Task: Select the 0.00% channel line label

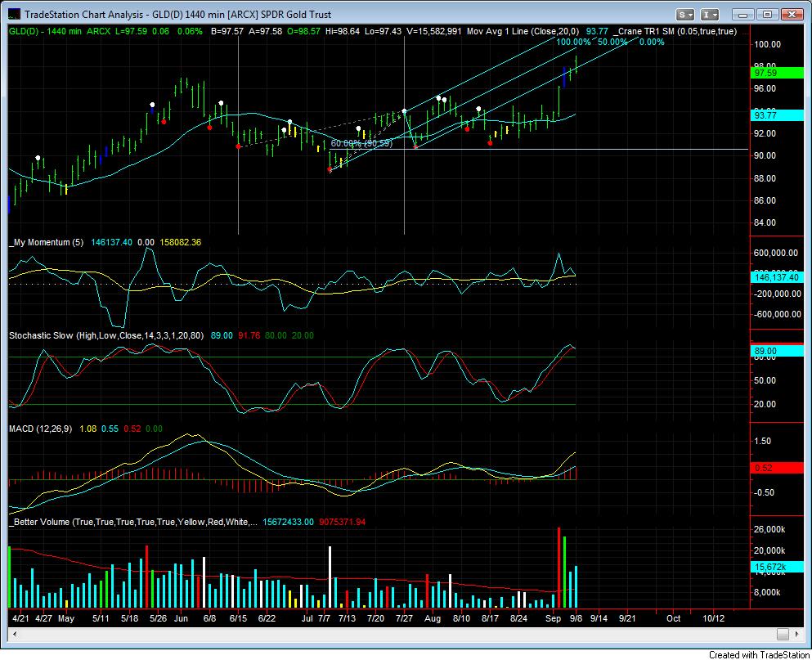Action: click(x=652, y=42)
